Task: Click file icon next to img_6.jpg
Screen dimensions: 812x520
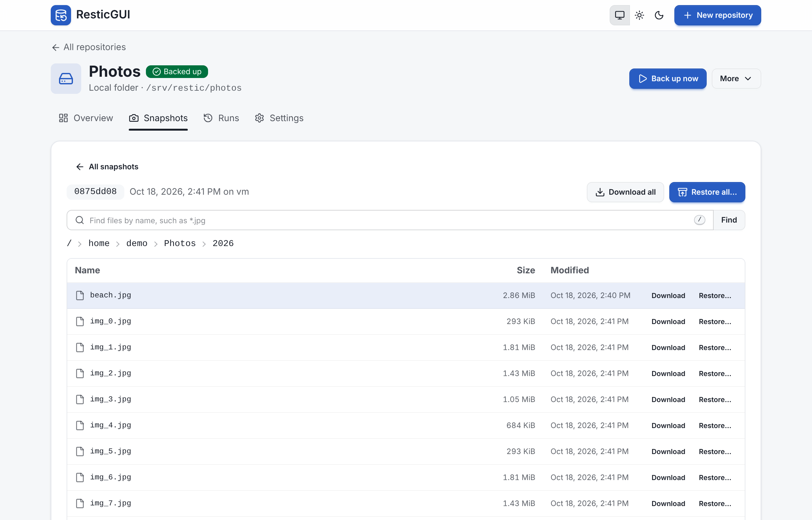Action: [80, 478]
